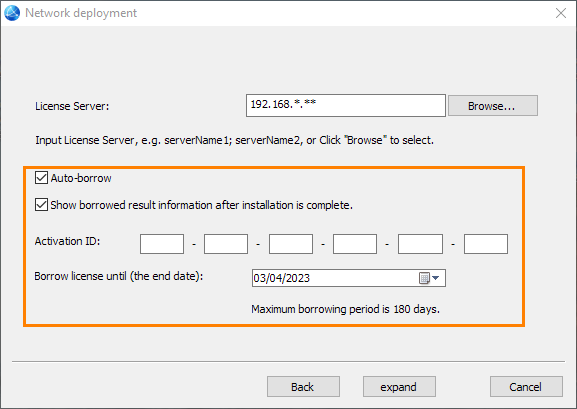Click the Auto-borrow label text
The width and height of the screenshot is (577, 409).
click(81, 178)
